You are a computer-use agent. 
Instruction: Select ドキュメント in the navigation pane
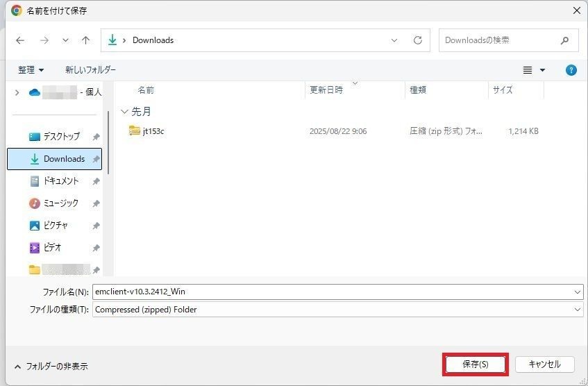click(x=61, y=181)
